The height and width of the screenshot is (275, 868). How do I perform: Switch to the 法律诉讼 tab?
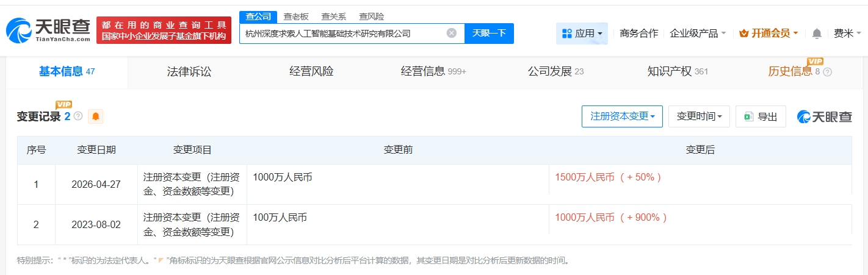(189, 72)
